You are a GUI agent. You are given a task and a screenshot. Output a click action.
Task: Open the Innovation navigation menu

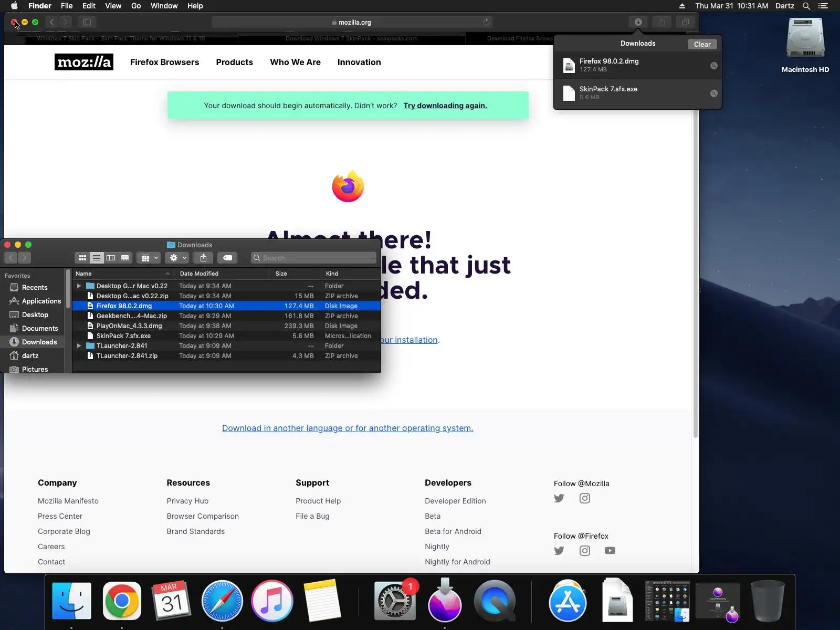click(359, 62)
